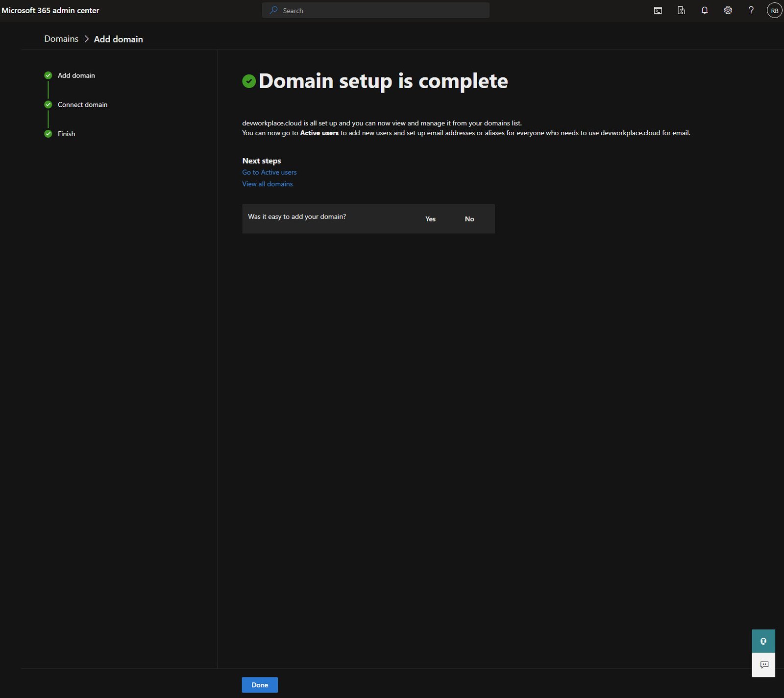Viewport: 784px width, 698px height.
Task: Open the Cloud Shell terminal icon
Action: coord(658,10)
